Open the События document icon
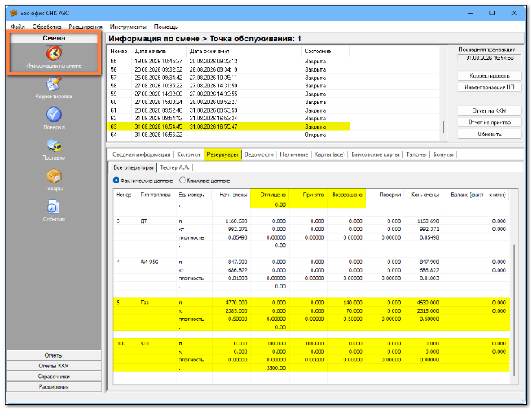The width and height of the screenshot is (532, 410). [x=53, y=207]
